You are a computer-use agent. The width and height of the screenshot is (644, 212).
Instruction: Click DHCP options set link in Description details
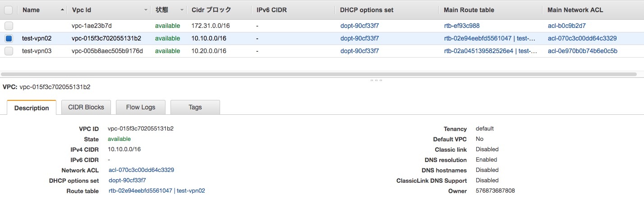coord(127,180)
